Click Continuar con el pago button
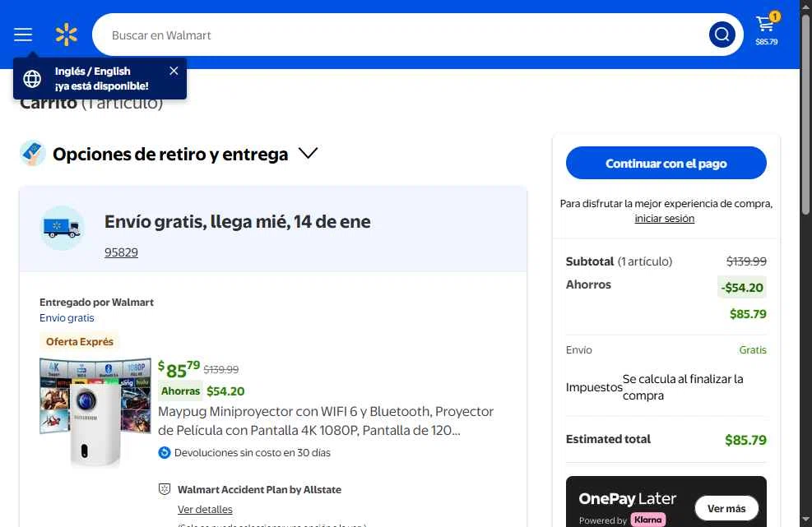The width and height of the screenshot is (812, 527). [x=666, y=163]
